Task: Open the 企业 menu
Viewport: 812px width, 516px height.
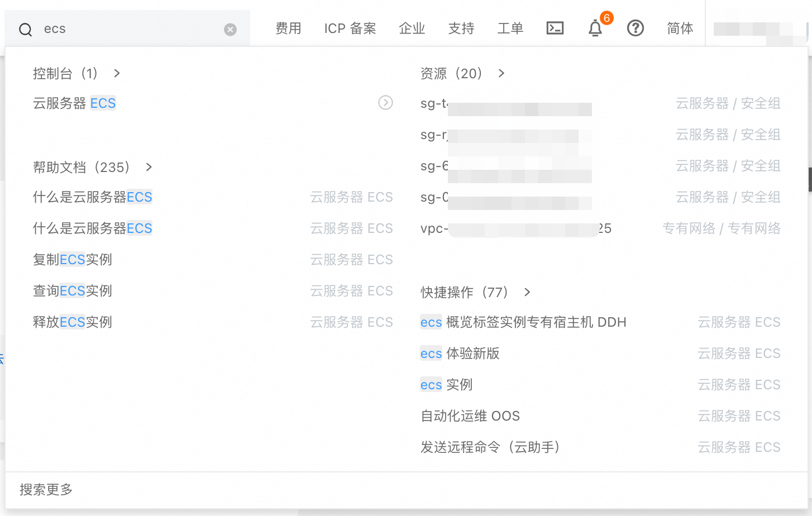Action: (x=412, y=28)
